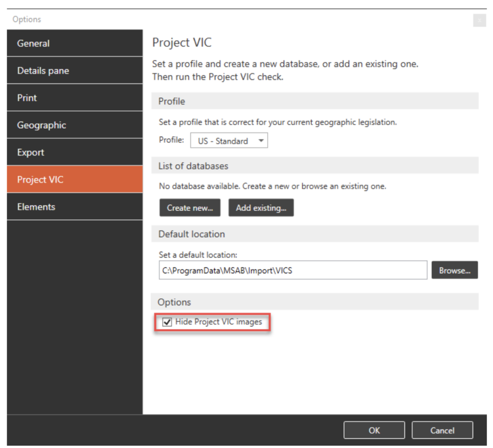Expand the Profile dropdown showing US - Standard
The image size is (493, 448).
coord(229,141)
